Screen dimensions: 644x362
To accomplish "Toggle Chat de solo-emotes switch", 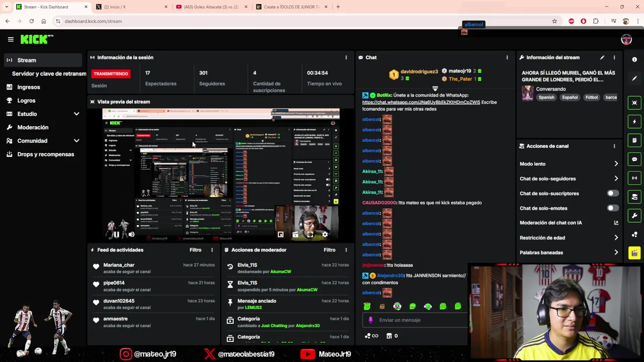I will tap(612, 208).
